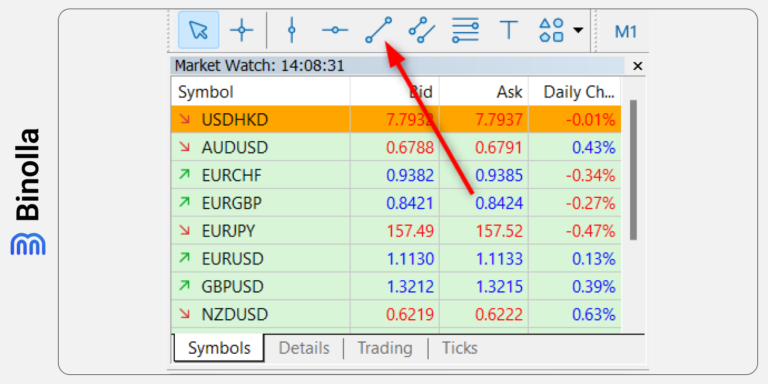Click the Market Watch vertical scrollbar
Viewport: 768px width, 384px height.
coord(633,169)
